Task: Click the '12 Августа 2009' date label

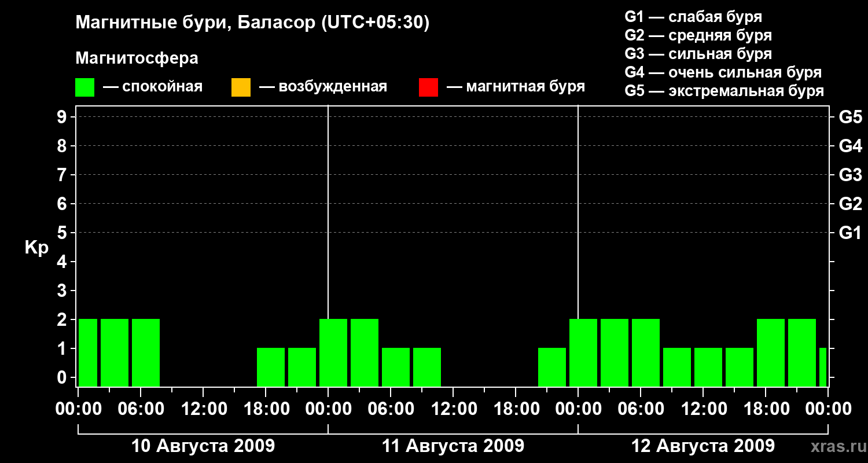Action: (703, 446)
